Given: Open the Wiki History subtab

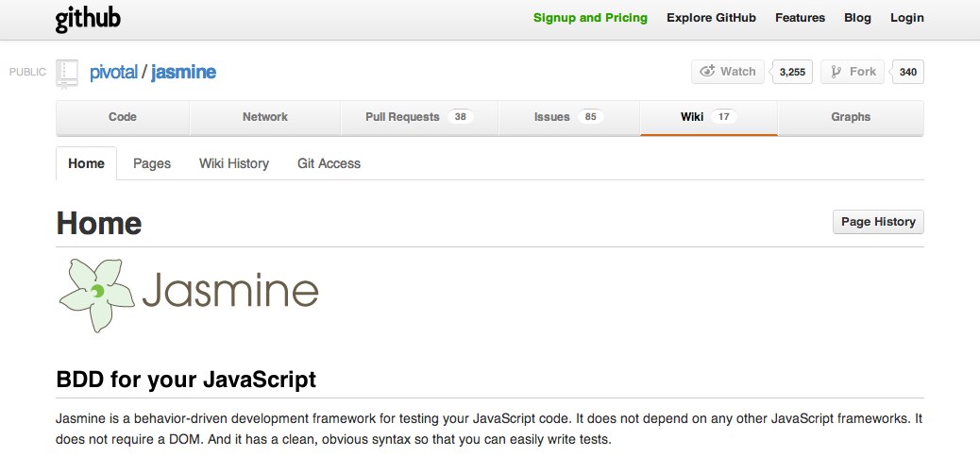Looking at the screenshot, I should pos(234,163).
